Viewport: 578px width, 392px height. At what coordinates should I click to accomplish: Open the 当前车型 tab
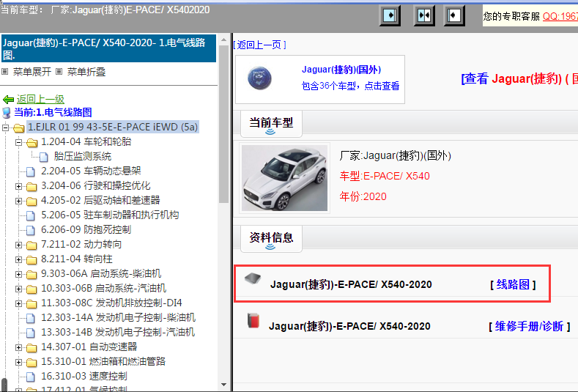tap(271, 124)
